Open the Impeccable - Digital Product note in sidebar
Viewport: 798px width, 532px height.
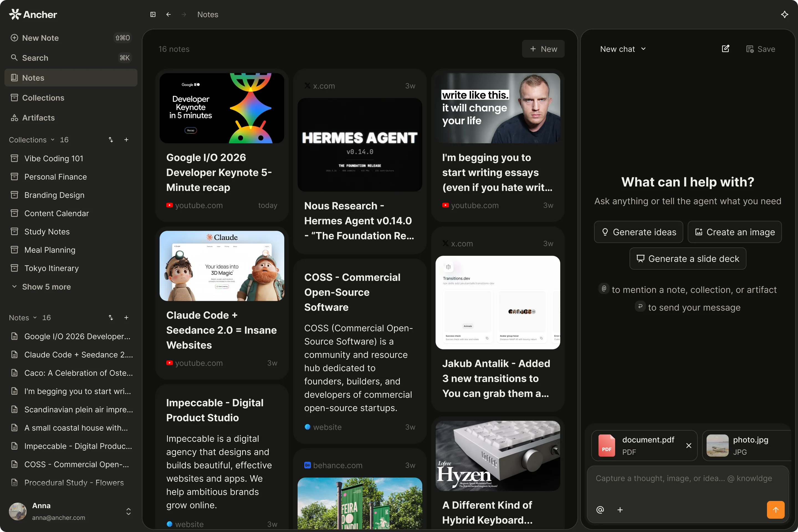71,446
